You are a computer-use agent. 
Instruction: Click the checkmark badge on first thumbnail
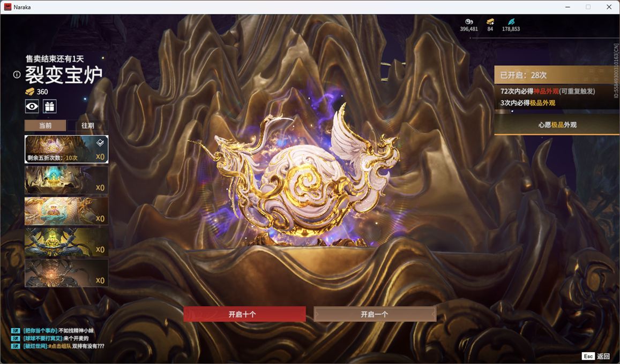point(100,142)
